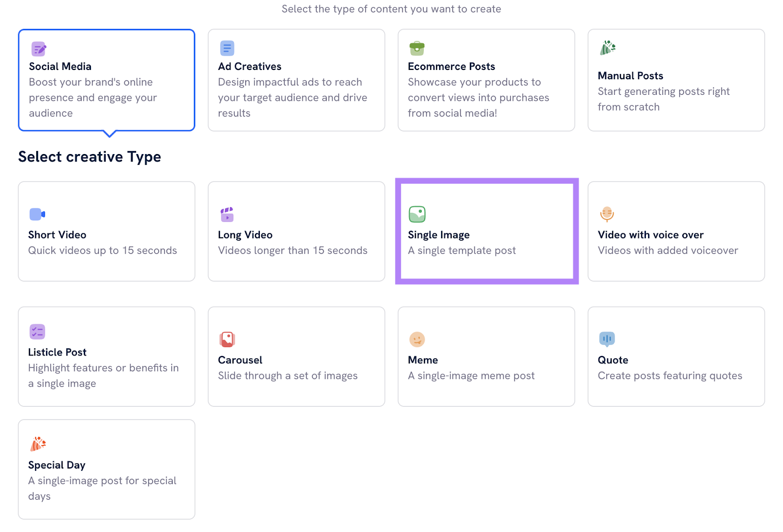Viewport: 783px width, 532px height.
Task: Select the Social Media content type heading
Action: (60, 66)
